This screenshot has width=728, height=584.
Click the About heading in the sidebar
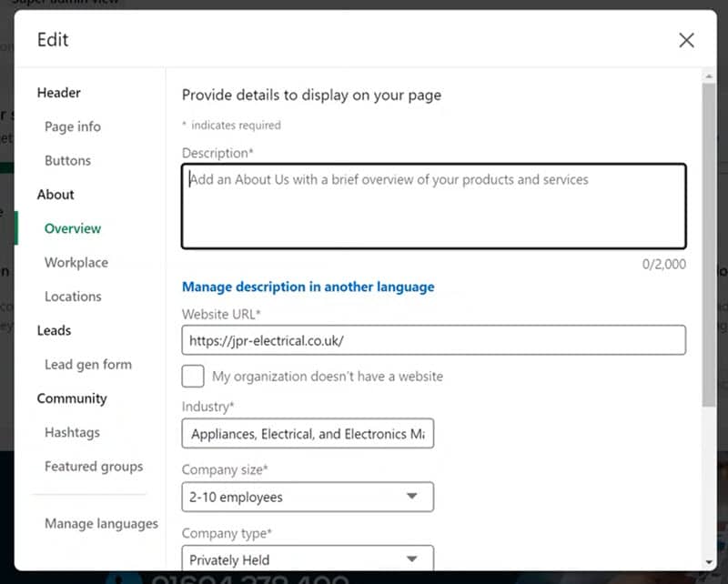pyautogui.click(x=56, y=195)
